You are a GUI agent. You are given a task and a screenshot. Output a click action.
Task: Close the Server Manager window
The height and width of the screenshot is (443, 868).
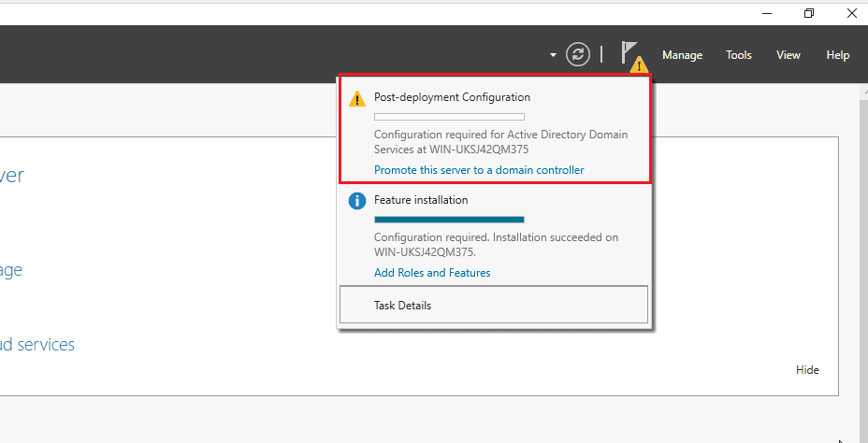[852, 13]
